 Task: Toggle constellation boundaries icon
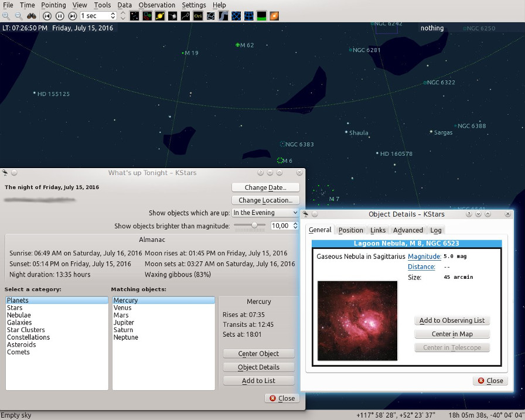coord(210,16)
